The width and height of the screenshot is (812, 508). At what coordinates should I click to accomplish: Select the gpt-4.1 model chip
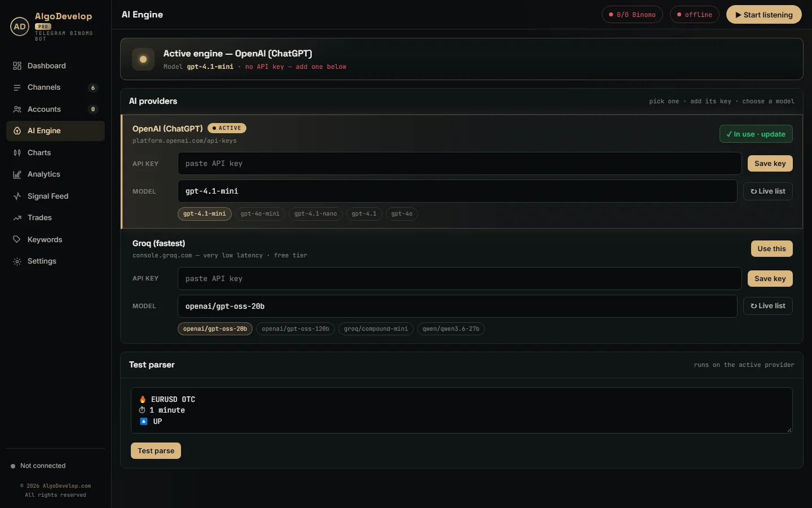coord(364,214)
